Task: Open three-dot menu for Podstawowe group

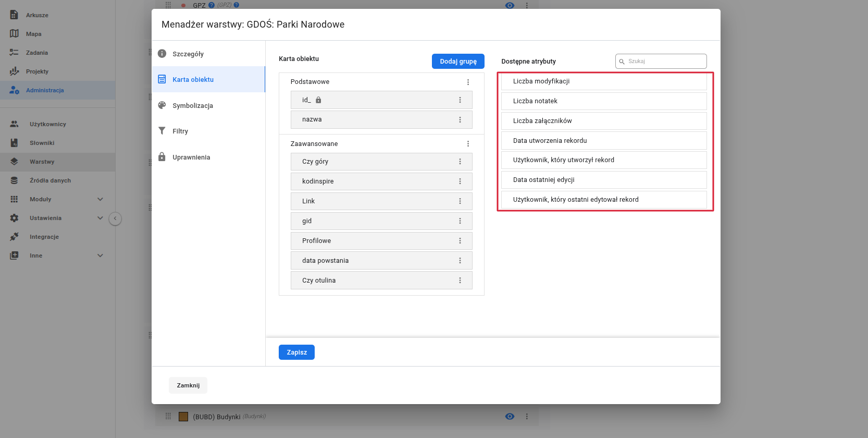Action: tap(468, 82)
